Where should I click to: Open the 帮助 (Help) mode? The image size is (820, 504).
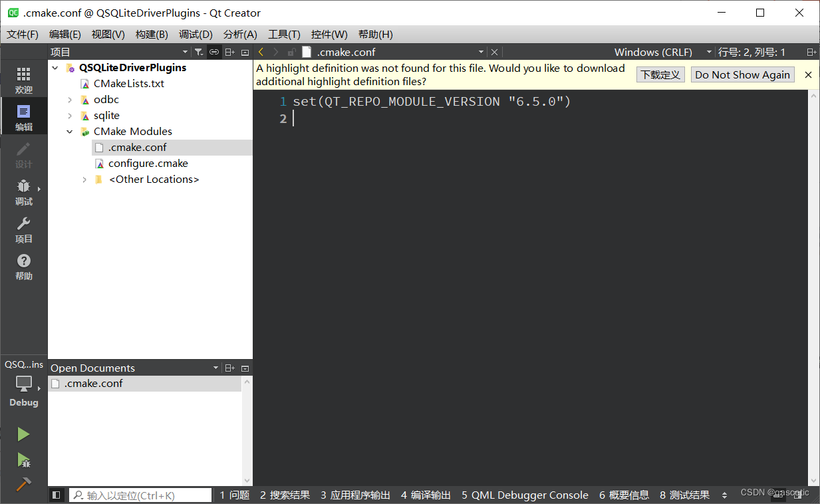[x=23, y=266]
